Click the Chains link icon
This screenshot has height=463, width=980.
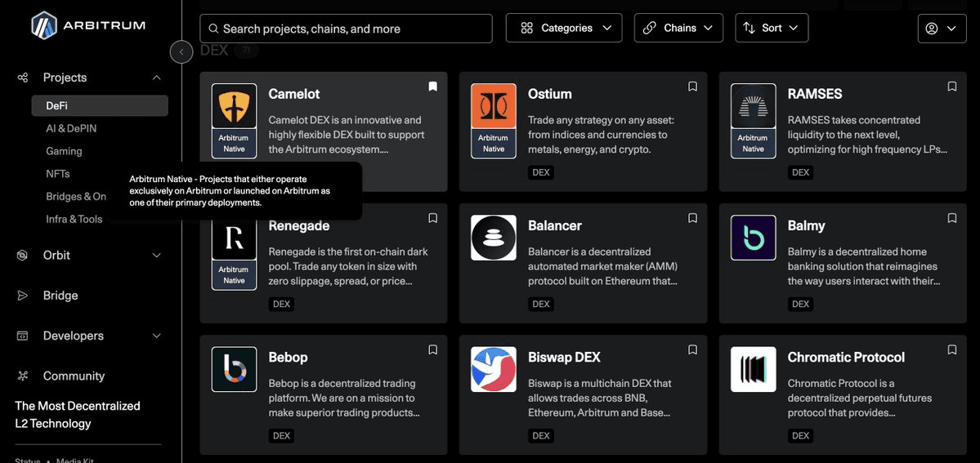tap(649, 28)
